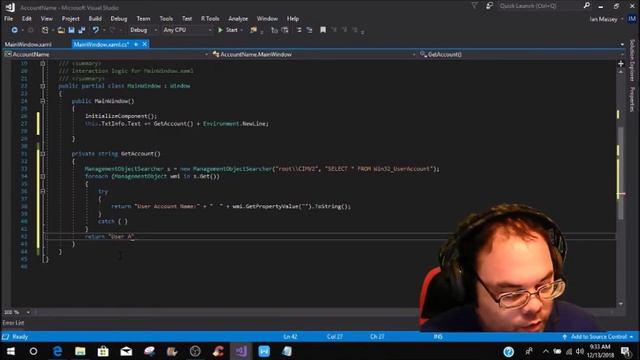Open the Error List panel tab

[13, 323]
